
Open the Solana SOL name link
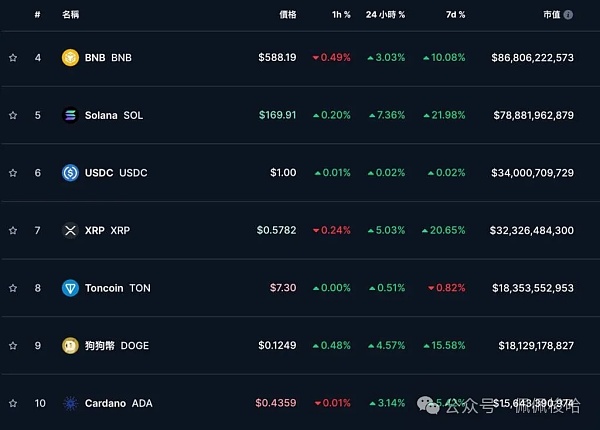tap(113, 115)
